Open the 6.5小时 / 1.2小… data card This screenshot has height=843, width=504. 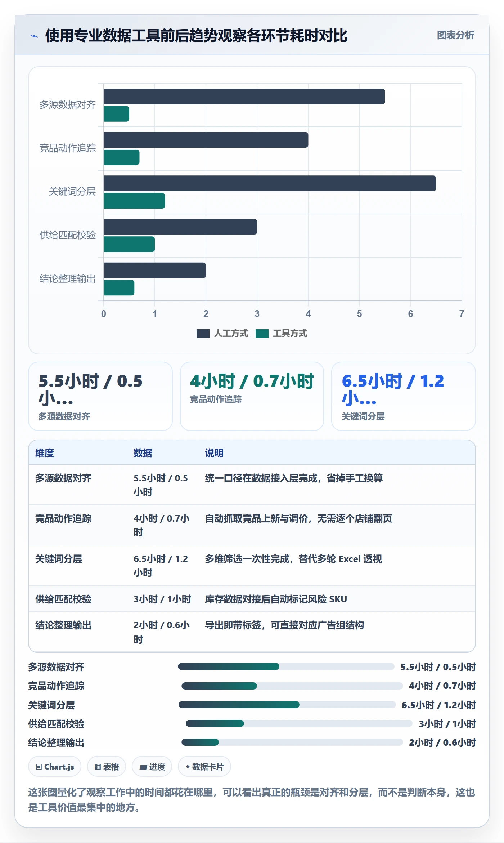[x=404, y=396]
